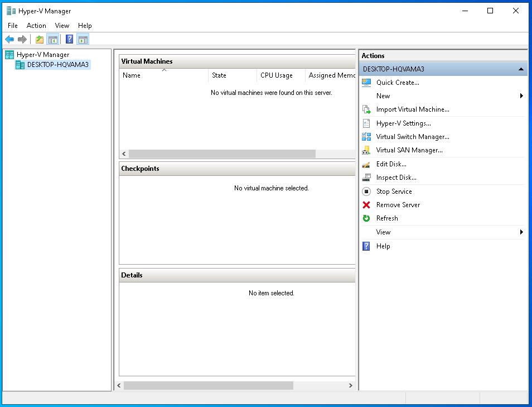This screenshot has width=532, height=407.
Task: Click the Help question mark icon in Actions
Action: coord(366,246)
